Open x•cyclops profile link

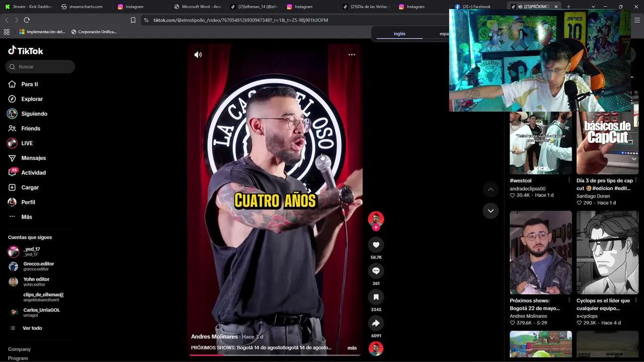coord(587,316)
